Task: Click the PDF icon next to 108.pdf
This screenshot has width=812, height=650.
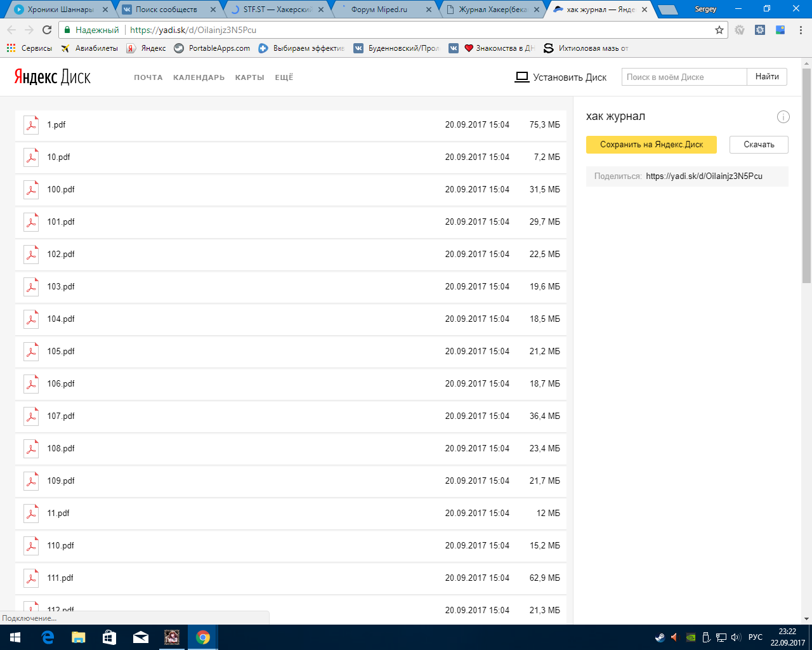Action: click(x=31, y=449)
